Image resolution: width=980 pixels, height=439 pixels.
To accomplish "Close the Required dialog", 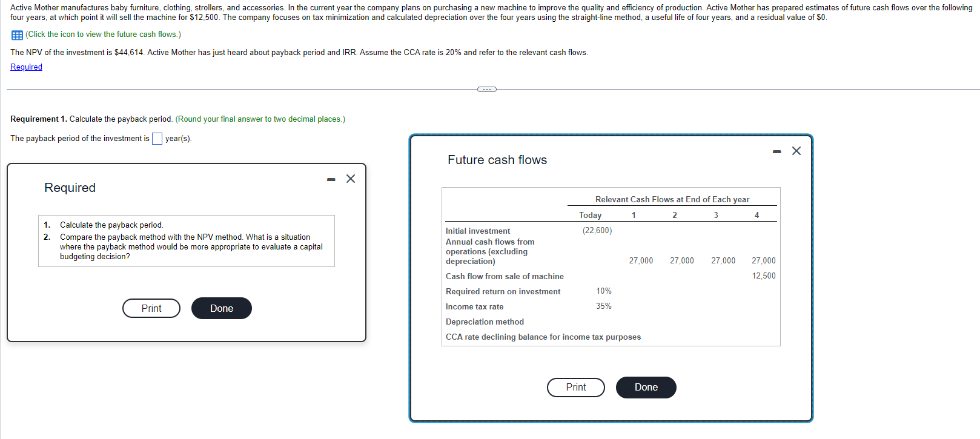I will click(x=351, y=179).
